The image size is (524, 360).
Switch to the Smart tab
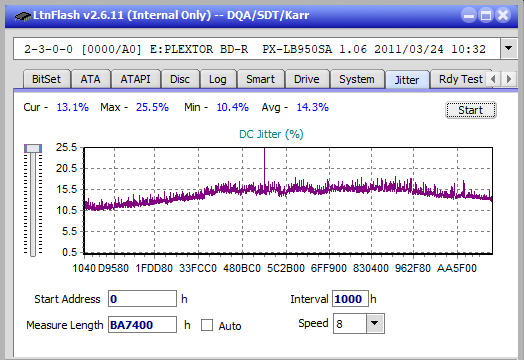(x=260, y=79)
